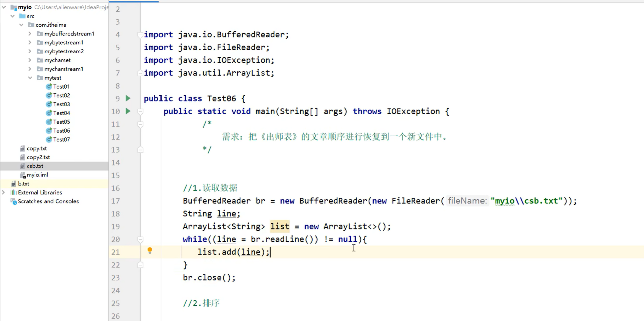Image resolution: width=644 pixels, height=321 pixels.
Task: Expand the mybufferedstream1 package
Action: [30, 33]
